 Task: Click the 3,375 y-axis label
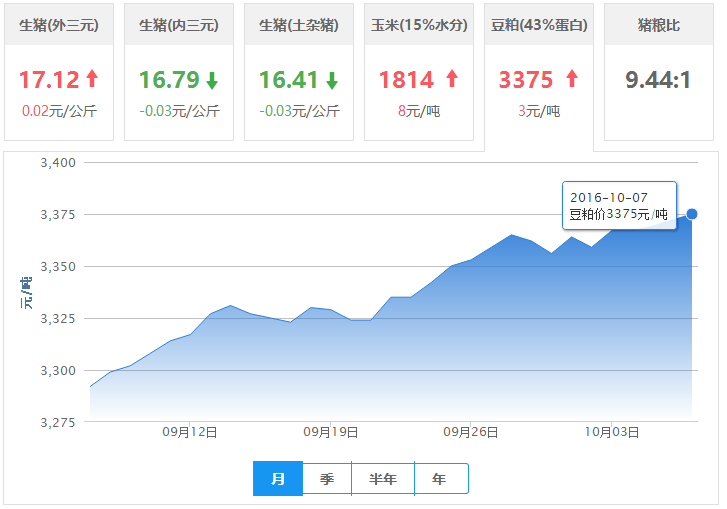click(x=58, y=215)
